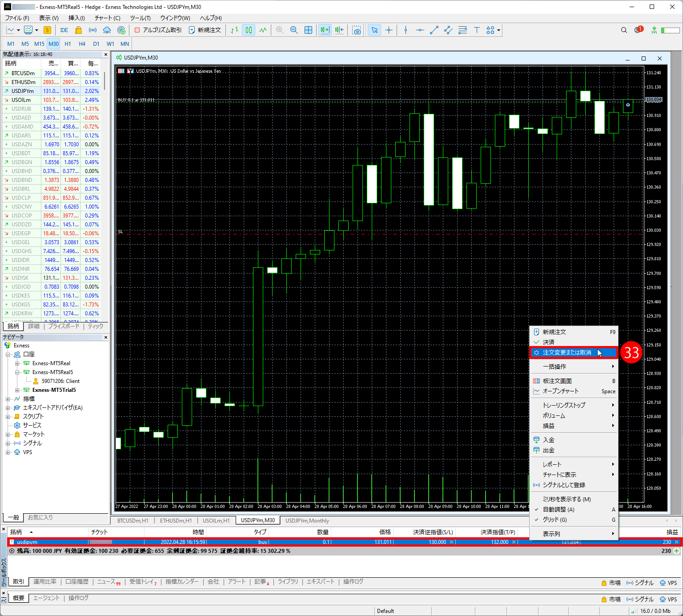Click the text label tool icon
Viewport: 683px width, 616px height.
tap(477, 30)
